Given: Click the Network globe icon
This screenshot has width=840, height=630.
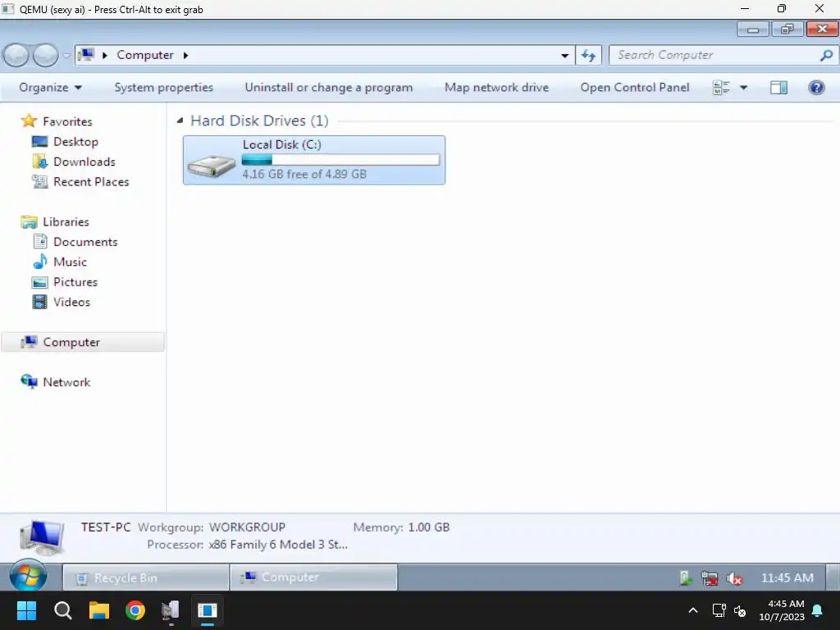Looking at the screenshot, I should pos(29,381).
